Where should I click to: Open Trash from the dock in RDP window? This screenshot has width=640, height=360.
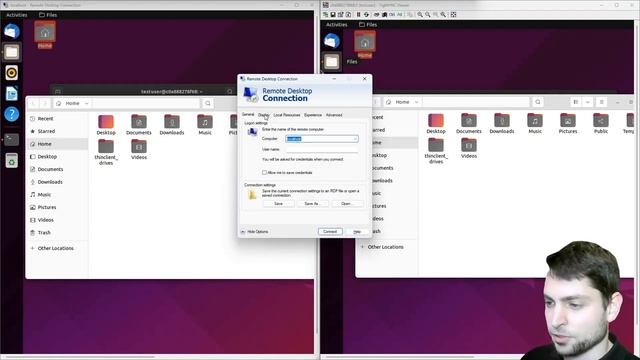11,161
